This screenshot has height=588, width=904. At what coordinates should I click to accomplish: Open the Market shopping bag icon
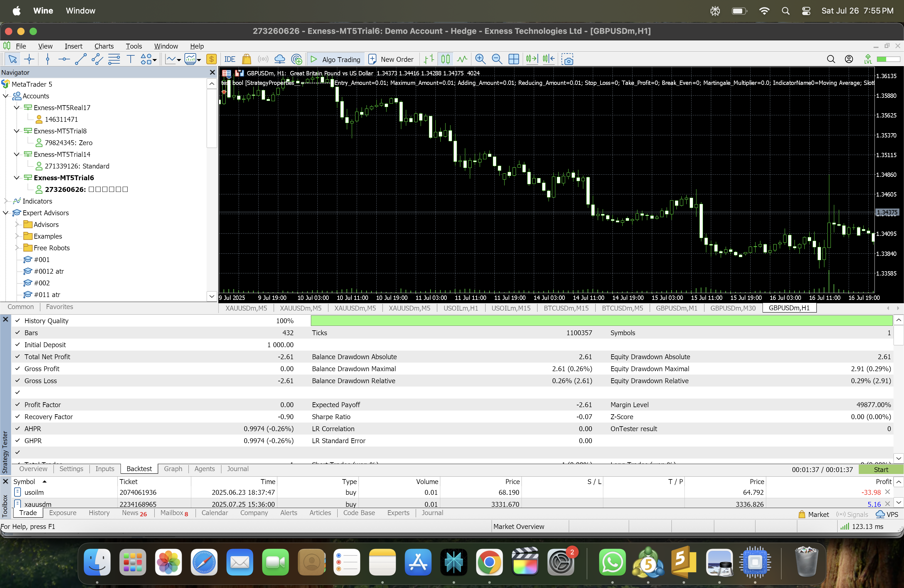tap(247, 59)
